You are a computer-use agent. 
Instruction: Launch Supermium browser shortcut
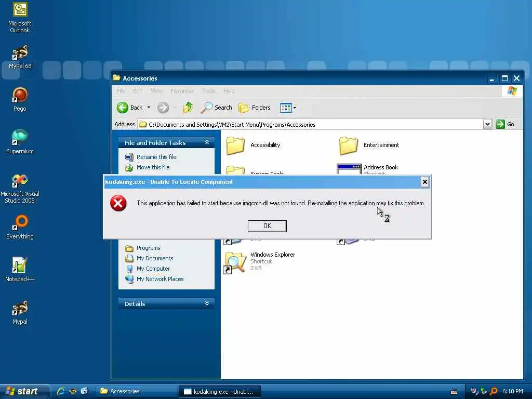pyautogui.click(x=20, y=141)
